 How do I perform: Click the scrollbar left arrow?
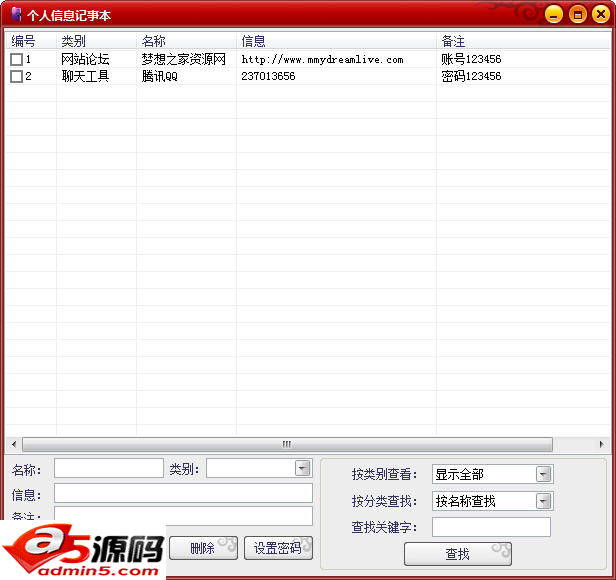tap(14, 444)
